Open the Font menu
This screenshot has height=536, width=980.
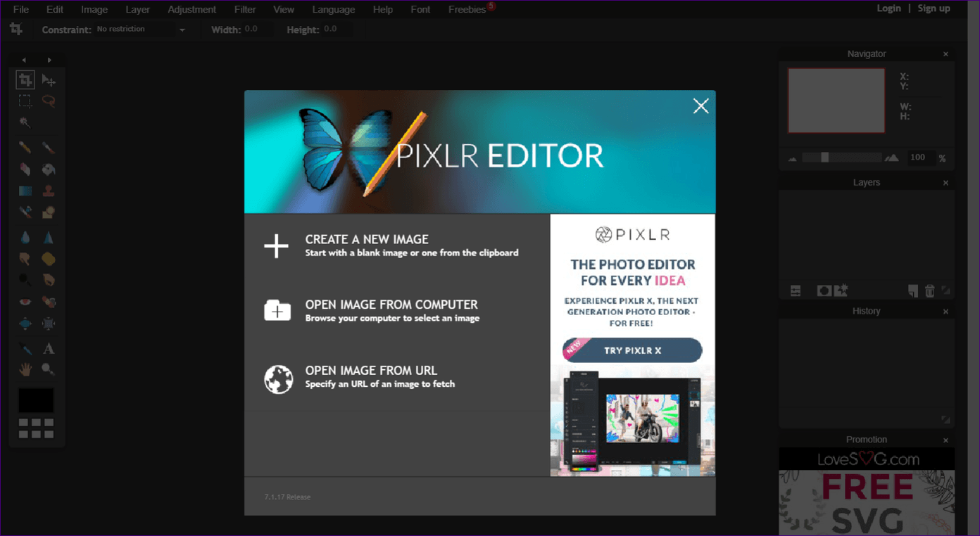420,9
